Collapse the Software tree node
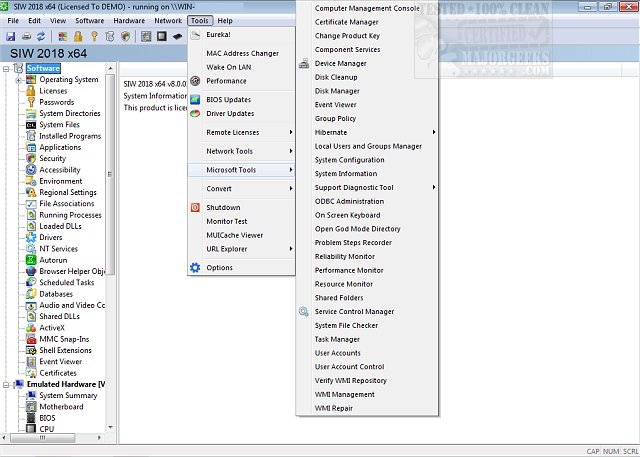 [7, 69]
